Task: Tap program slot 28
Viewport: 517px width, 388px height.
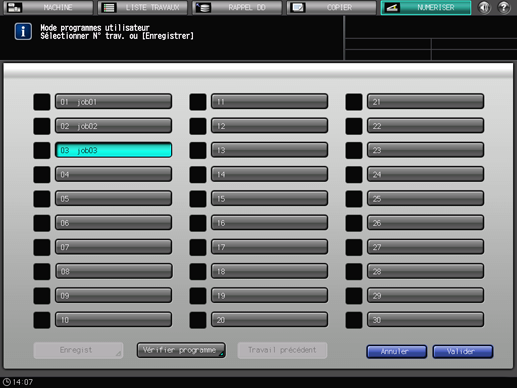Action: point(425,271)
